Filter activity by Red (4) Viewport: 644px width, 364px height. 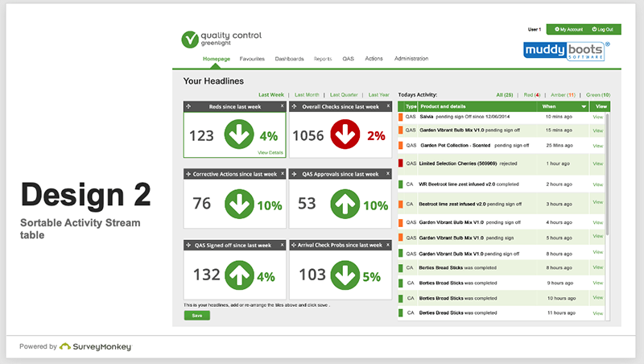[532, 95]
